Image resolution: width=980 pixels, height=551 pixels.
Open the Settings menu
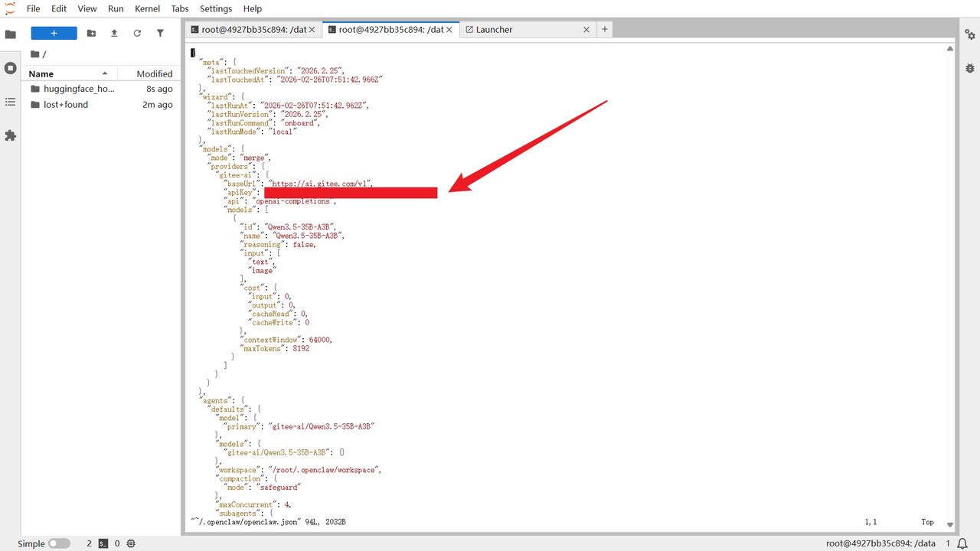[216, 8]
